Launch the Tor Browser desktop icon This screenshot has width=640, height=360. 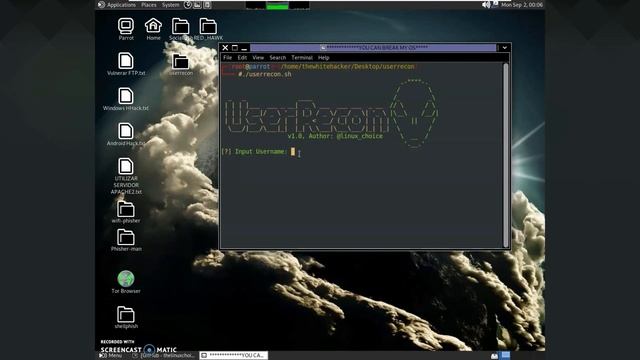[x=126, y=279]
